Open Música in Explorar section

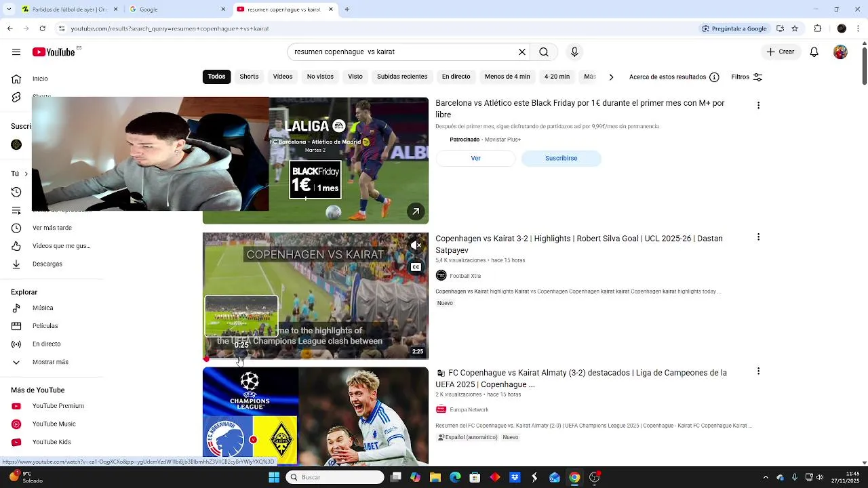(x=43, y=308)
